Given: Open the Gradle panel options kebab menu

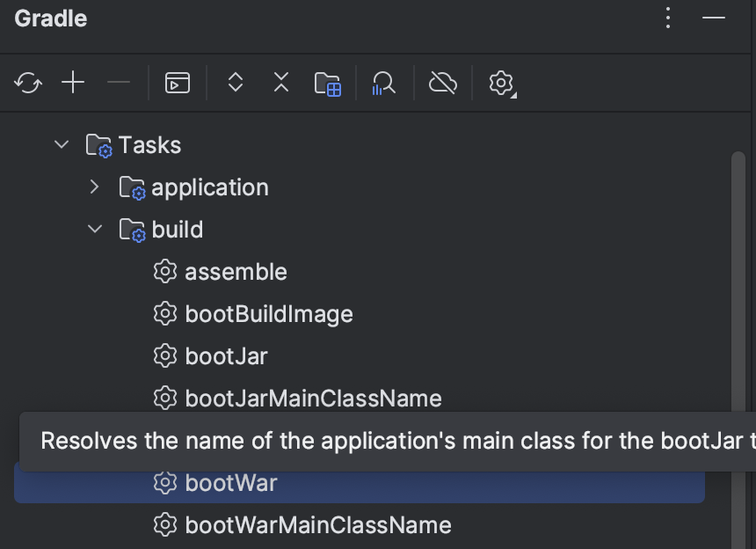Looking at the screenshot, I should tap(668, 18).
